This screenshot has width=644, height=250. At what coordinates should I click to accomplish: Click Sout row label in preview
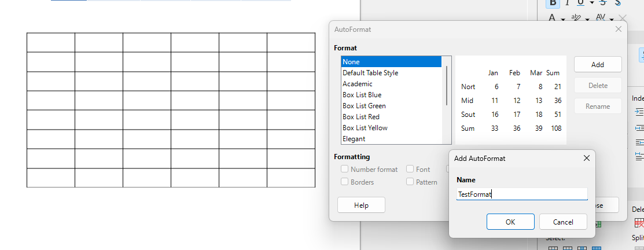(468, 115)
